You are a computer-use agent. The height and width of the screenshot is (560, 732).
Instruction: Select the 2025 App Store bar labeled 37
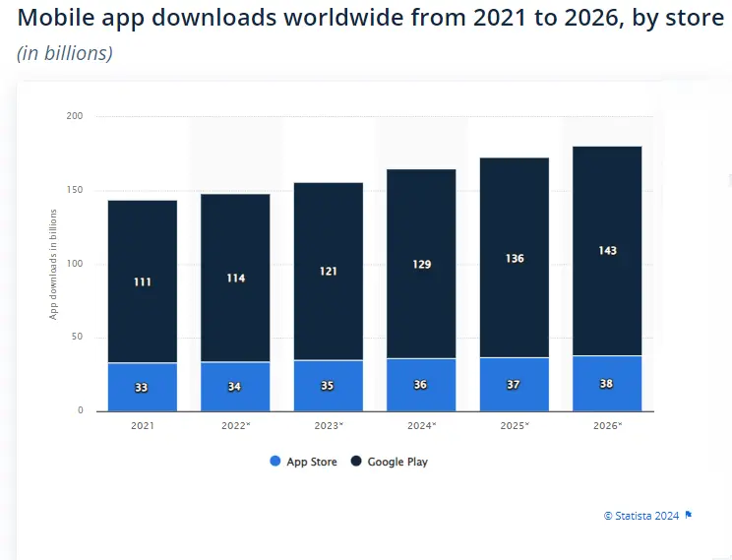(x=515, y=385)
